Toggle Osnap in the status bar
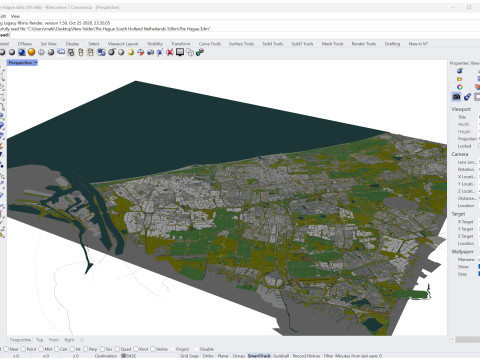The height and width of the screenshot is (360, 480). coord(238,356)
